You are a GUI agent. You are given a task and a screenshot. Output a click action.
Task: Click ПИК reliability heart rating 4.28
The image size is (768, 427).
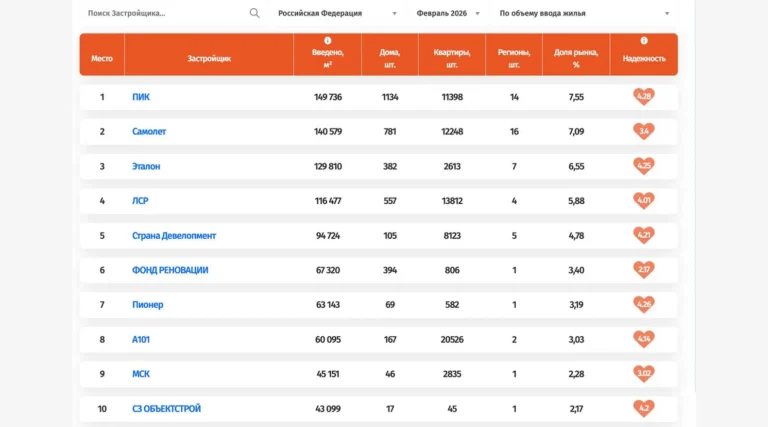point(644,97)
